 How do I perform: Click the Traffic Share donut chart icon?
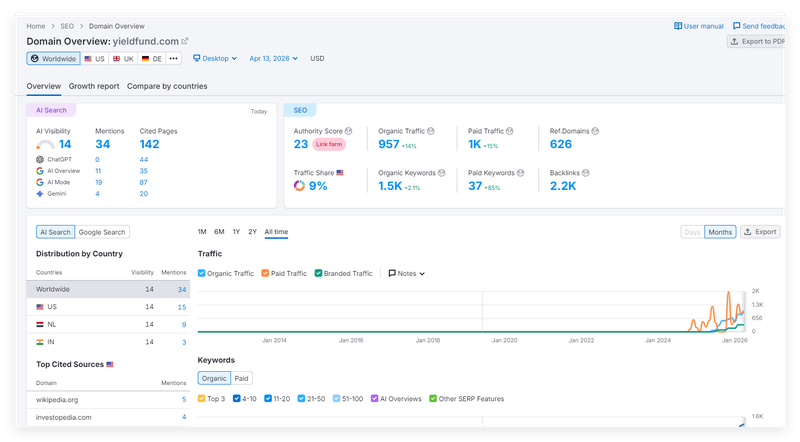299,186
